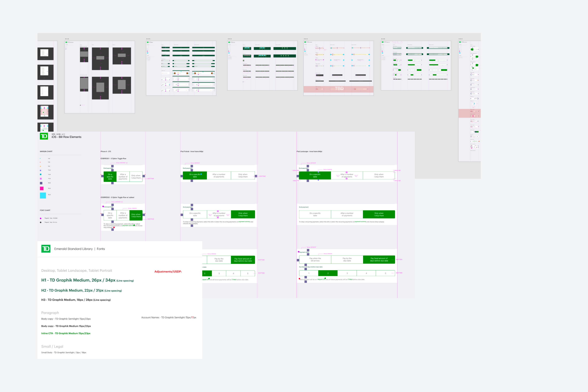Click the hot pink 30 pt margin swatch
The image size is (588, 392).
42,188
